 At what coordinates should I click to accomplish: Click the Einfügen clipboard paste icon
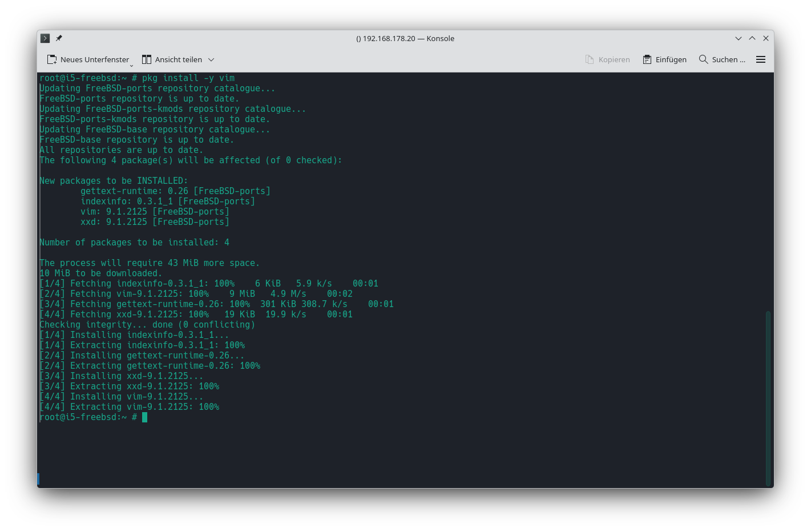[x=647, y=59]
